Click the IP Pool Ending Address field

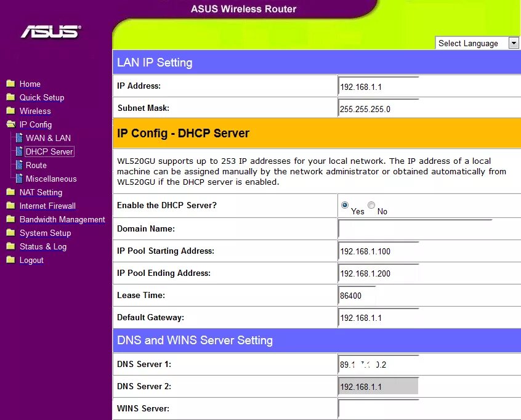[378, 273]
